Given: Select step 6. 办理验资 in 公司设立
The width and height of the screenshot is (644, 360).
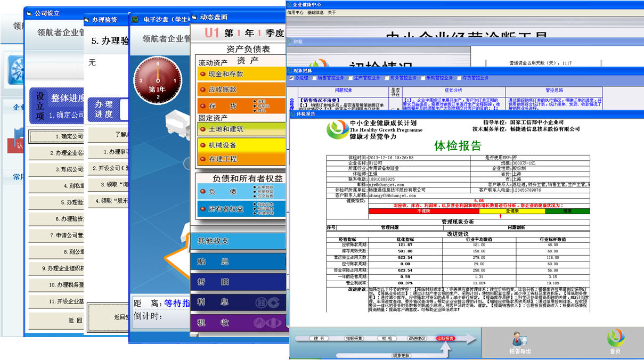Looking at the screenshot, I should (56, 219).
